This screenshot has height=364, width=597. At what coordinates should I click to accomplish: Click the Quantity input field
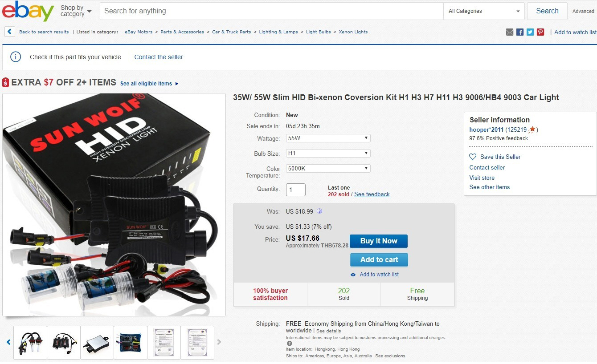click(296, 190)
